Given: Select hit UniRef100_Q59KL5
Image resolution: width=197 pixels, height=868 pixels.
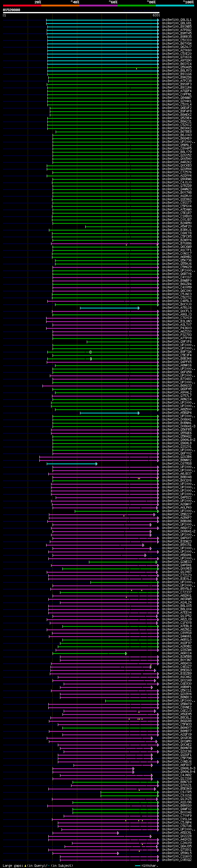Looking at the screenshot, I should [177, 853].
